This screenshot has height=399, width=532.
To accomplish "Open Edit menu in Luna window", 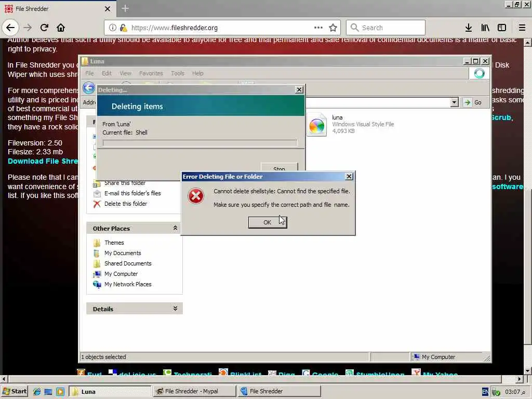I will tap(107, 73).
